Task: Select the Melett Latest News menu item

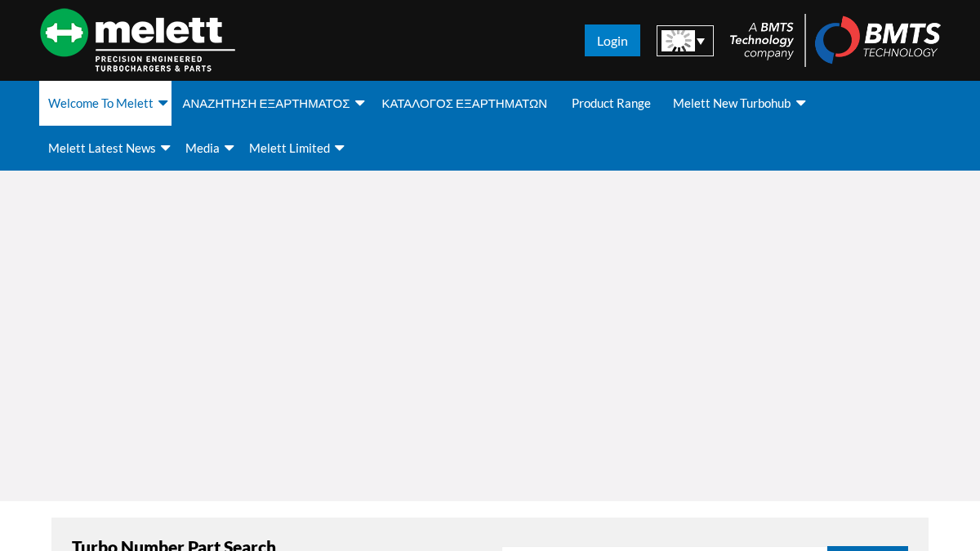Action: [102, 149]
